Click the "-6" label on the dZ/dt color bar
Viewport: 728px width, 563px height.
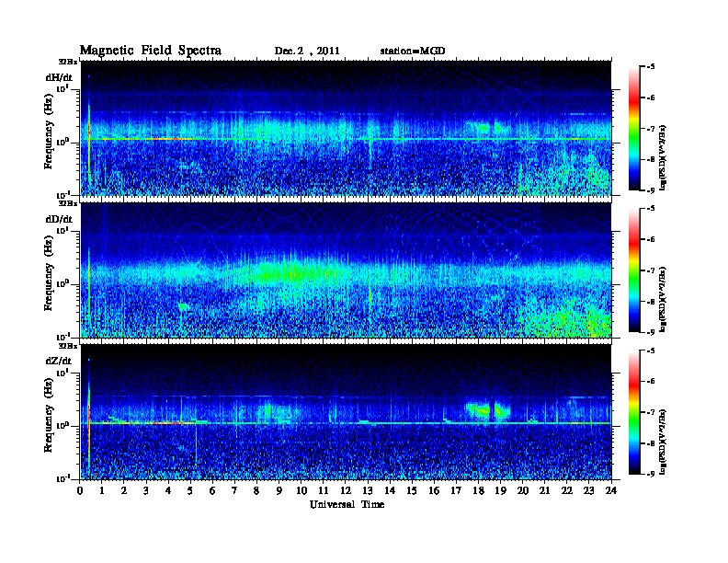(x=651, y=381)
